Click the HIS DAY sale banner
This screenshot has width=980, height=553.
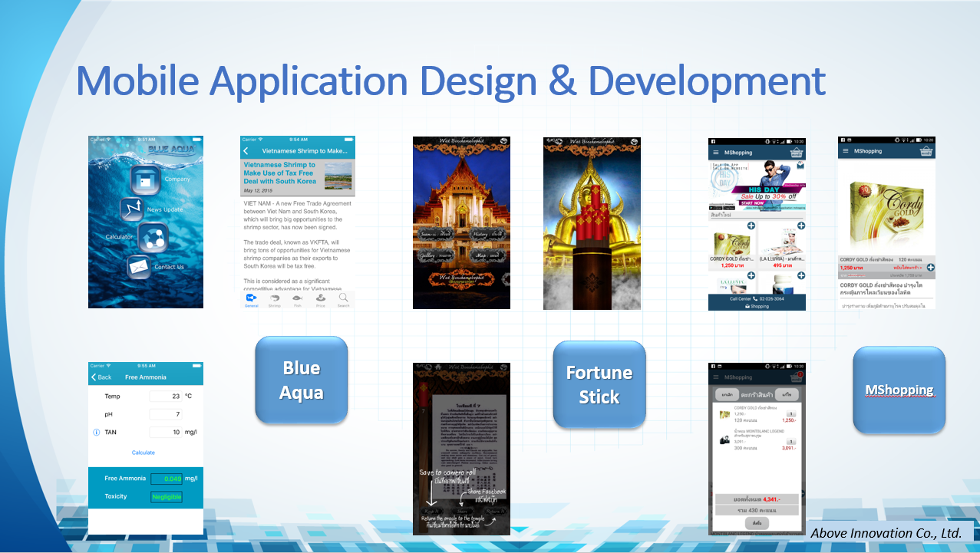click(x=757, y=187)
